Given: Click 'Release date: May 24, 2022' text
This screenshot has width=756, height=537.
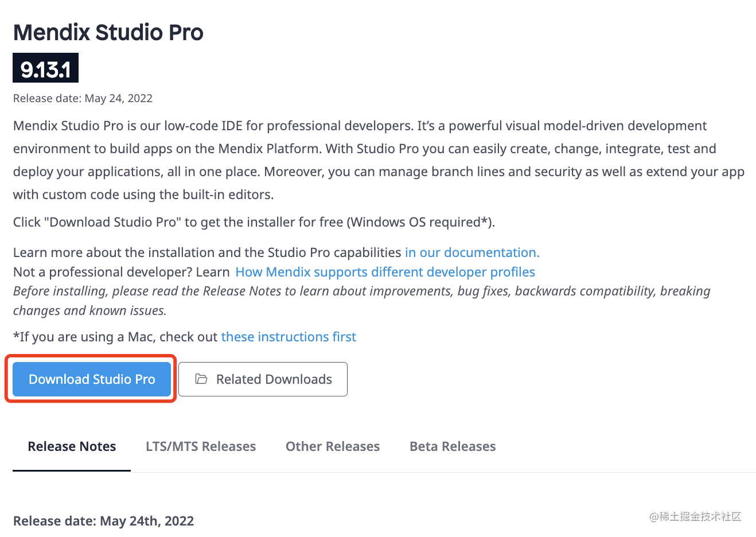Looking at the screenshot, I should [83, 98].
